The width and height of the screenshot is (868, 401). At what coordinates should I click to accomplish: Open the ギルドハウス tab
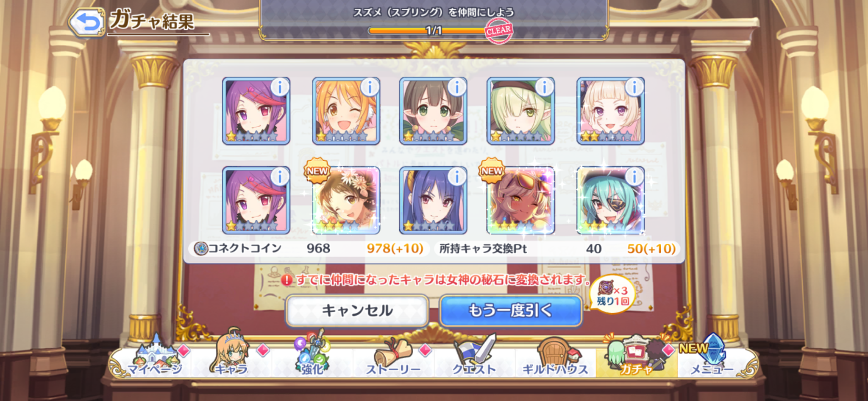point(555,359)
